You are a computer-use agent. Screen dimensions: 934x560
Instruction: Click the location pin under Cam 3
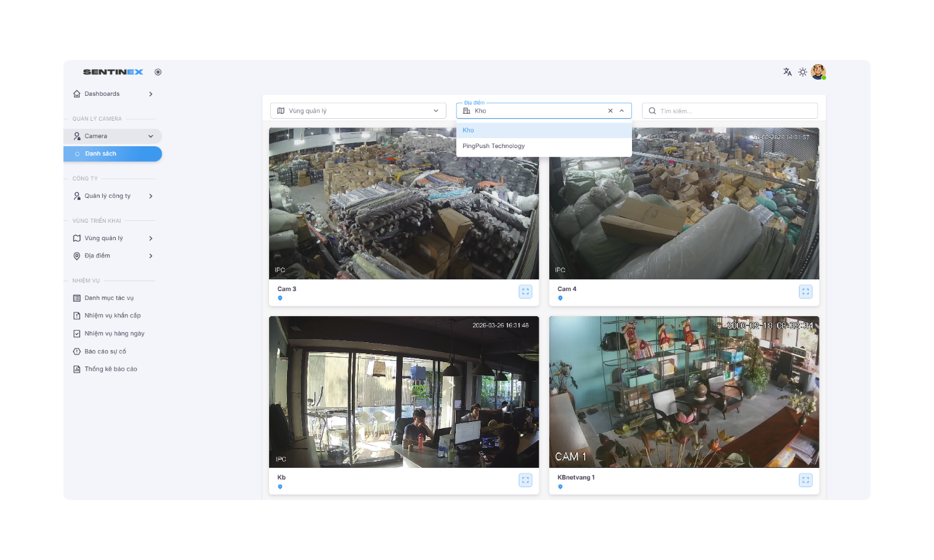(x=280, y=299)
